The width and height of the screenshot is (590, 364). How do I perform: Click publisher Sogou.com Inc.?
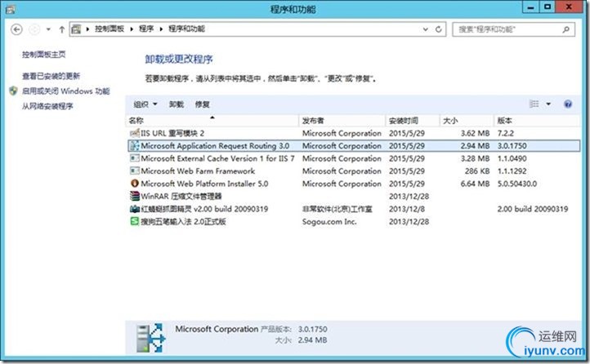click(329, 222)
